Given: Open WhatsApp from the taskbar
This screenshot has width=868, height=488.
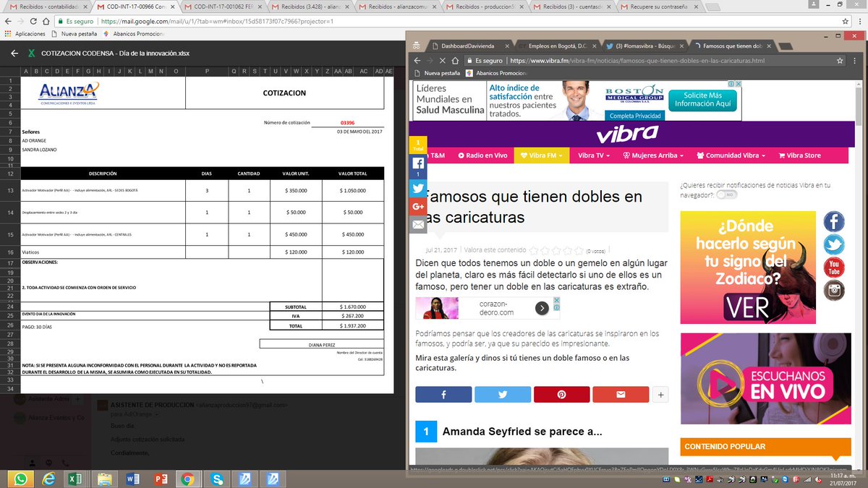Looking at the screenshot, I should click(20, 478).
